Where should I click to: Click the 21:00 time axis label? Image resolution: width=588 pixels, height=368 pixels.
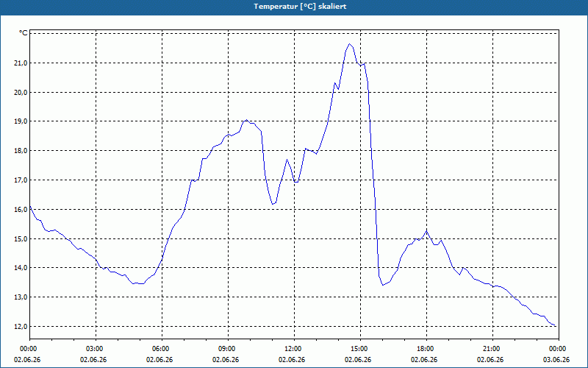(x=492, y=349)
